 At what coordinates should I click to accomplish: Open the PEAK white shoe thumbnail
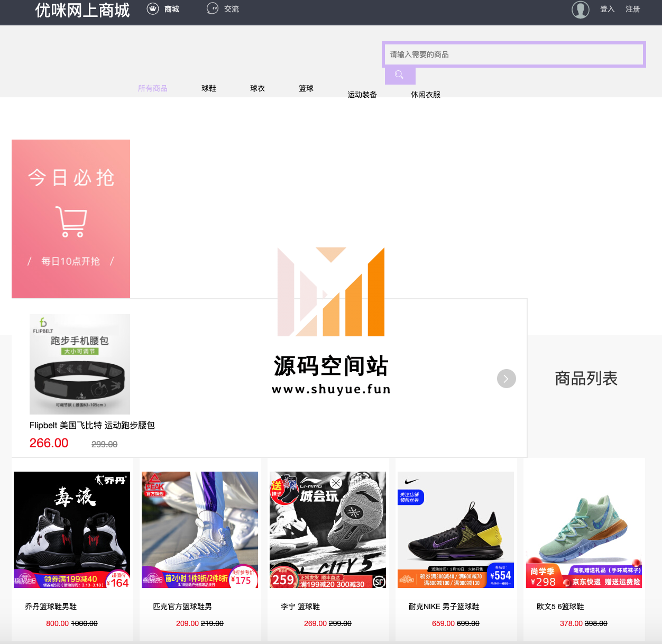200,530
